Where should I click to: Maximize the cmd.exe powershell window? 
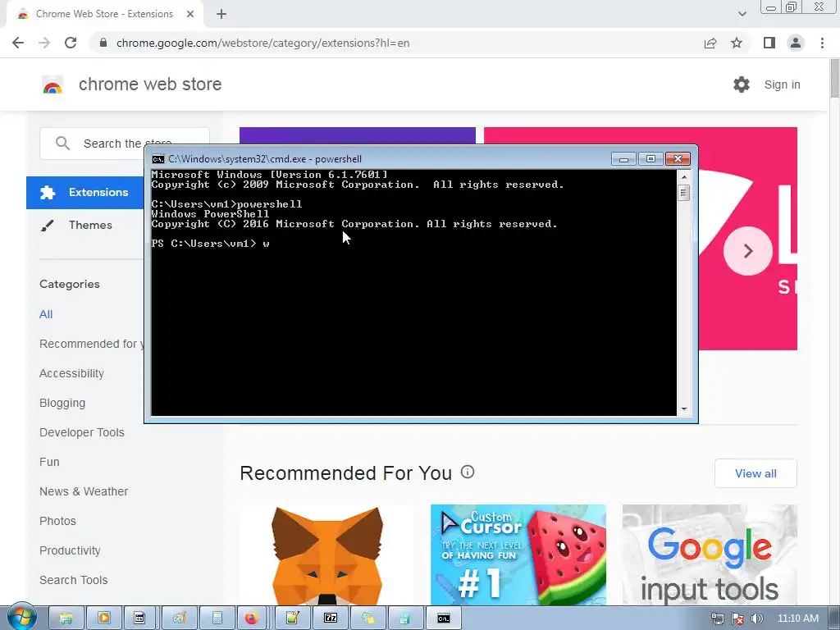tap(651, 159)
